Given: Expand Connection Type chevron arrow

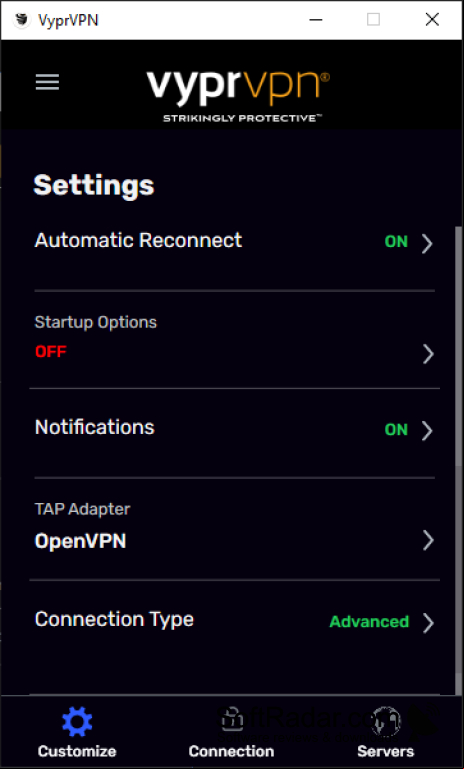Looking at the screenshot, I should click(x=428, y=622).
